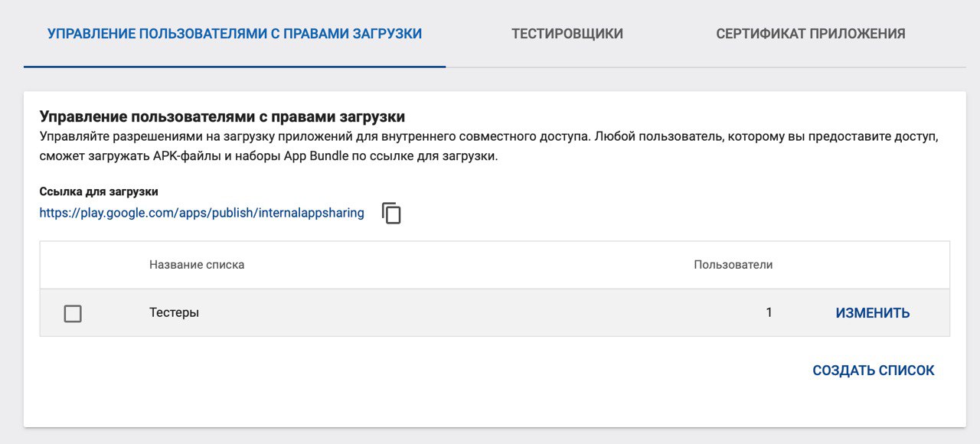
Task: Click ИЗМЕНИТЬ for the Тестеры list
Action: (x=873, y=313)
